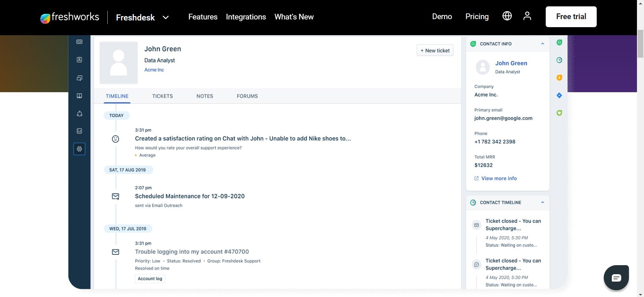
Task: Open the tickets icon in sidebar
Action: (x=79, y=42)
